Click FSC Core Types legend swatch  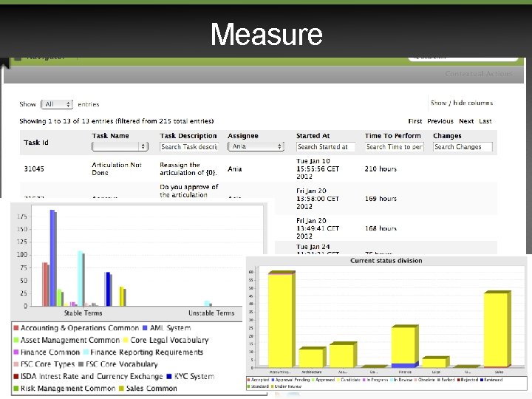[x=16, y=364]
